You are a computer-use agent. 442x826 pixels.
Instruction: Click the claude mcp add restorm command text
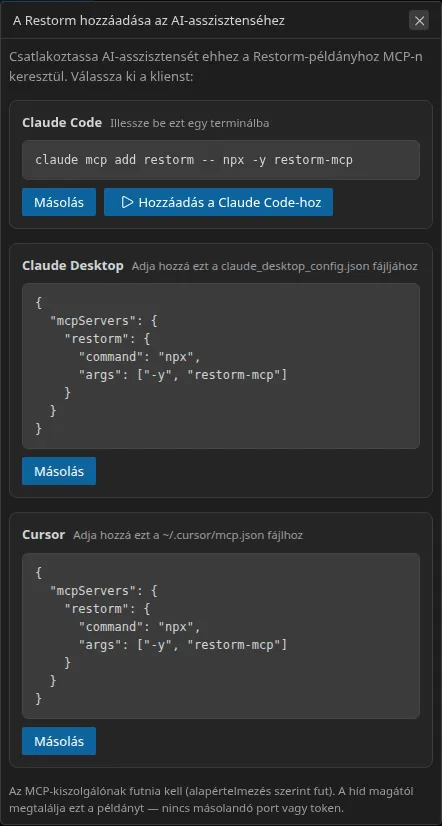tap(194, 160)
